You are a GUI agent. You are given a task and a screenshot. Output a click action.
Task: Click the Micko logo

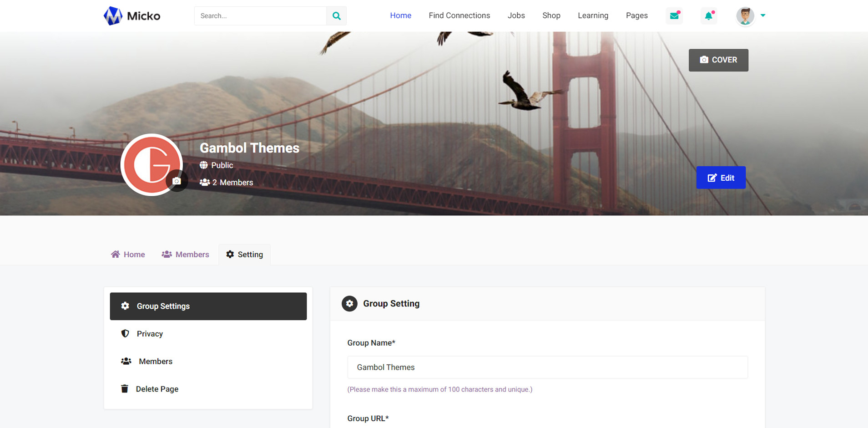(x=132, y=16)
